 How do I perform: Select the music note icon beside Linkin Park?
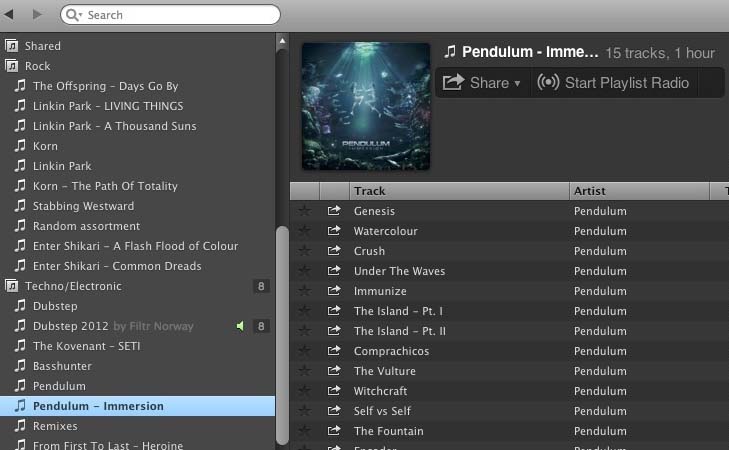point(20,165)
